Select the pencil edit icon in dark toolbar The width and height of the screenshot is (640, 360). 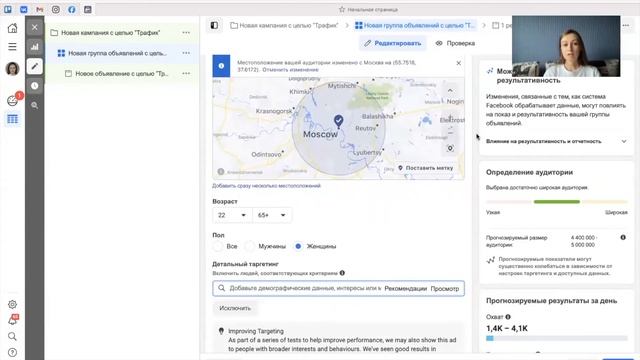pos(35,66)
